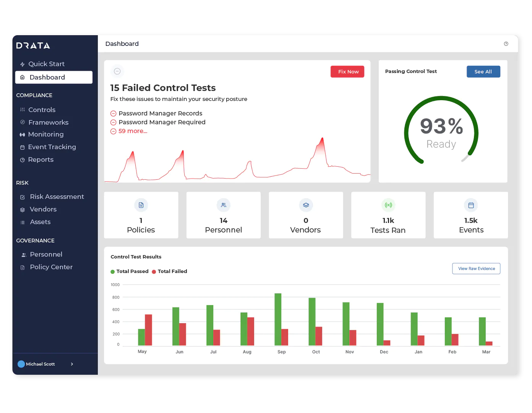This screenshot has height=413, width=532.
Task: Click the Vendors card layers icon
Action: 306,205
